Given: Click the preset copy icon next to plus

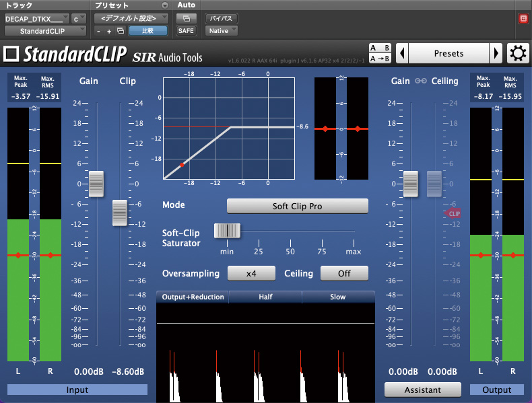Looking at the screenshot, I should click(121, 31).
